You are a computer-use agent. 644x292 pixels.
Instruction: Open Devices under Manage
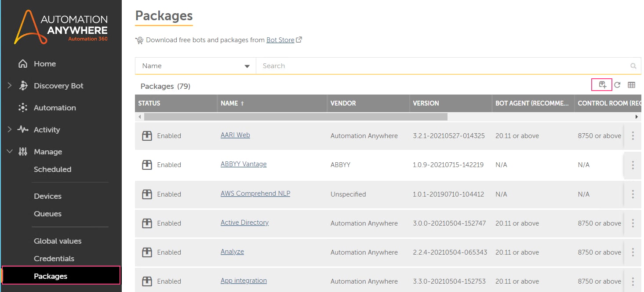(47, 196)
